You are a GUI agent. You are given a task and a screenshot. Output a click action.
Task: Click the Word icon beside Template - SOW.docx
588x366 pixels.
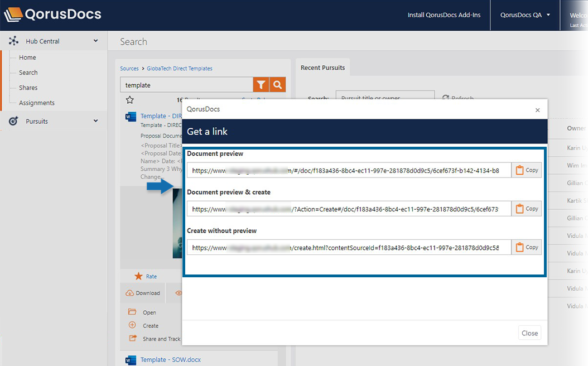pos(131,360)
